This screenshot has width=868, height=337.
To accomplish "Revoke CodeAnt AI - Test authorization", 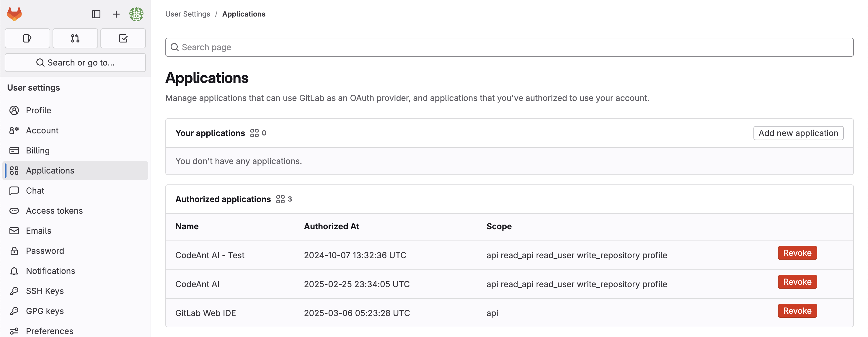I will [x=797, y=253].
